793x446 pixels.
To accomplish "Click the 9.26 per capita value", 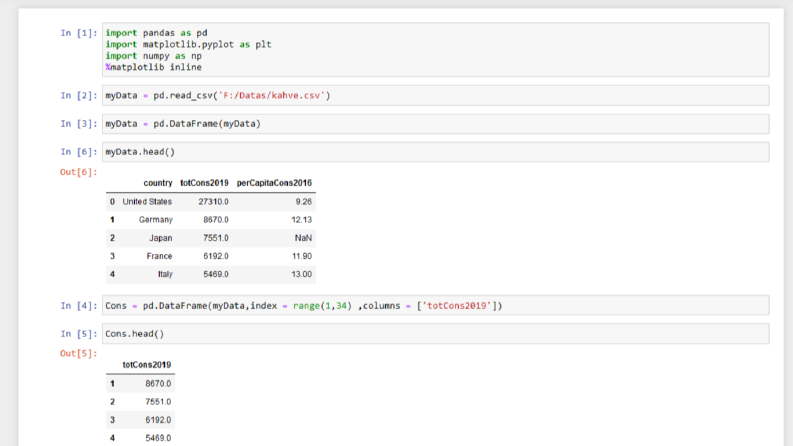I will point(303,202).
